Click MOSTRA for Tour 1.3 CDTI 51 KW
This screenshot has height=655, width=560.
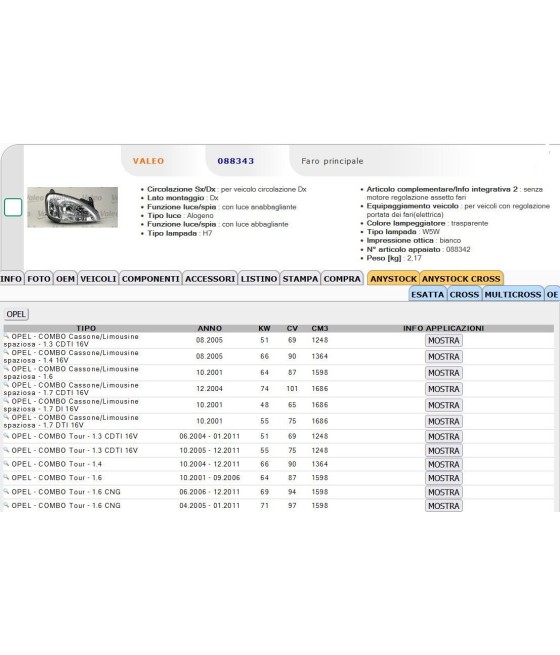tap(443, 437)
